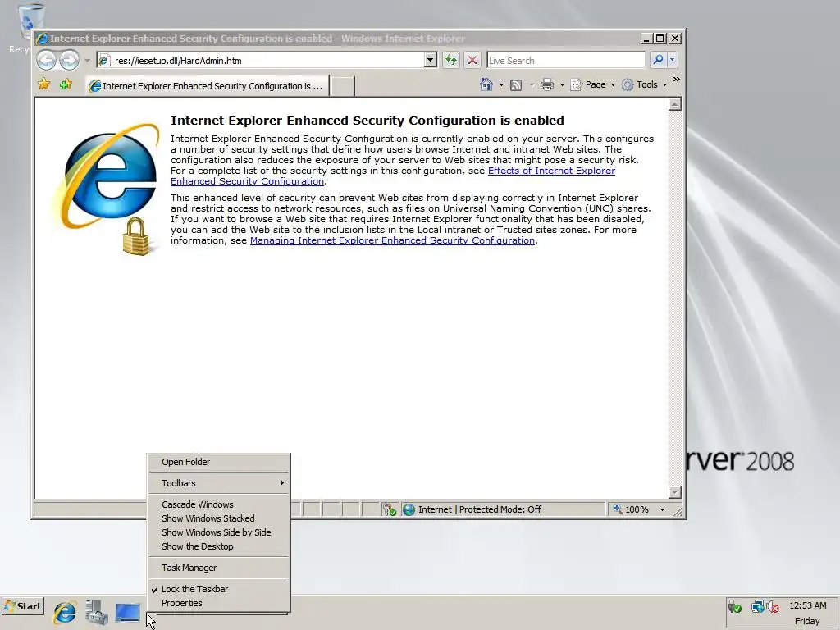This screenshot has height=630, width=840.
Task: Click the muted volume speaker tray icon
Action: (x=773, y=606)
